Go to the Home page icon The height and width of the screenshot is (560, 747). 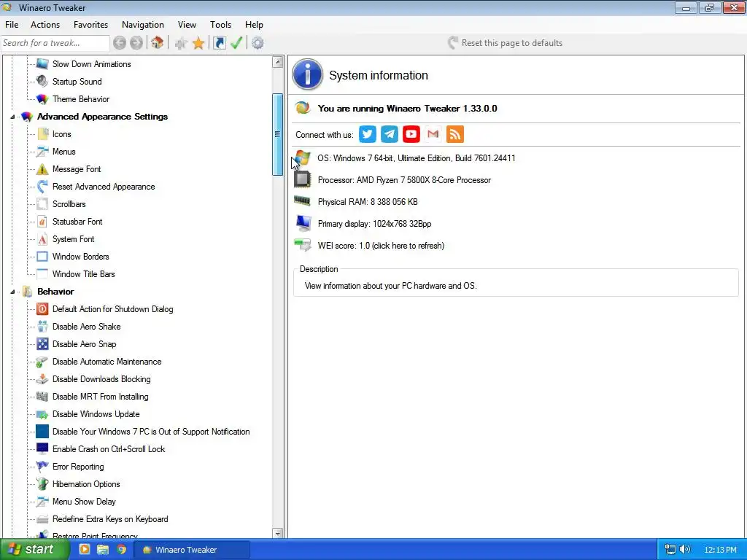[158, 43]
